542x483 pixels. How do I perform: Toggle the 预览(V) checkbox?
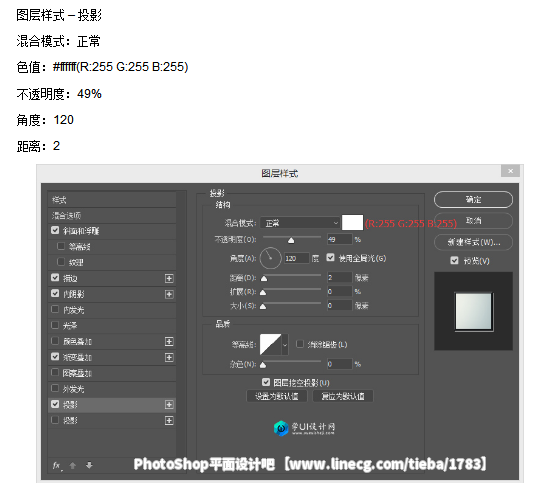click(x=454, y=260)
